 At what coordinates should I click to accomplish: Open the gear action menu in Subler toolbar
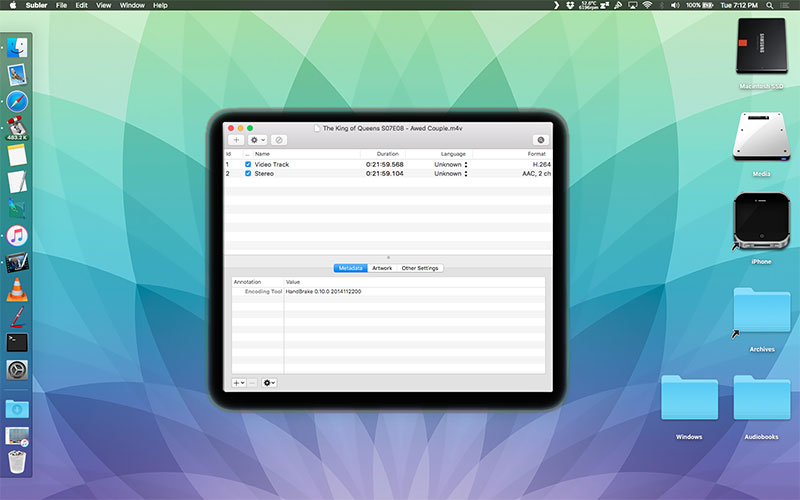[x=258, y=140]
